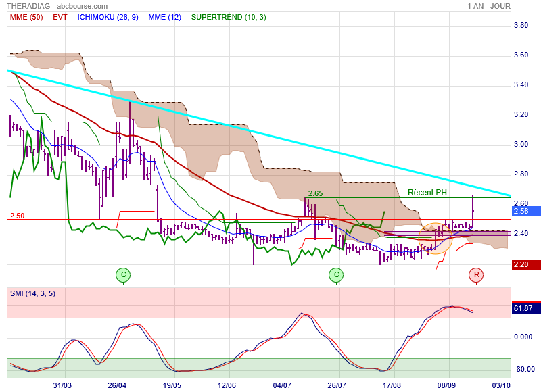Click the red 2.50 support level label

[x=17, y=216]
